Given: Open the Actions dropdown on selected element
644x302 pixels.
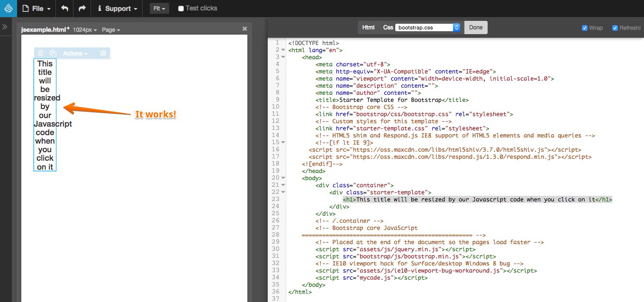Looking at the screenshot, I should 75,54.
